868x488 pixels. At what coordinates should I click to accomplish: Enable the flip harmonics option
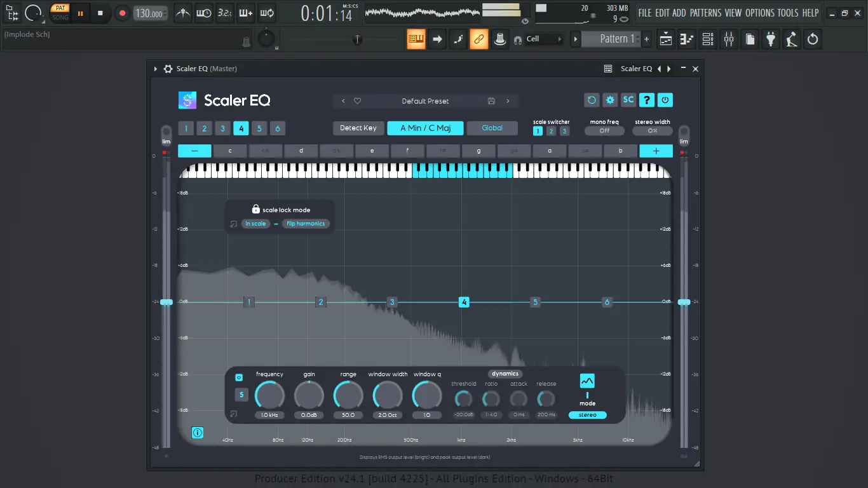coord(306,223)
